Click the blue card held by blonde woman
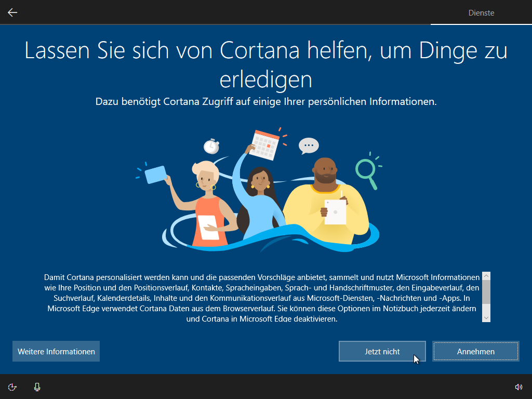 156,174
